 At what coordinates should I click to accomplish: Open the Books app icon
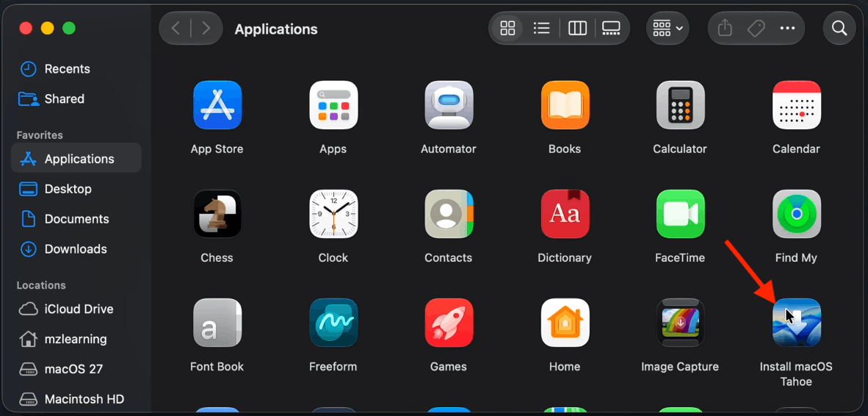click(x=565, y=105)
